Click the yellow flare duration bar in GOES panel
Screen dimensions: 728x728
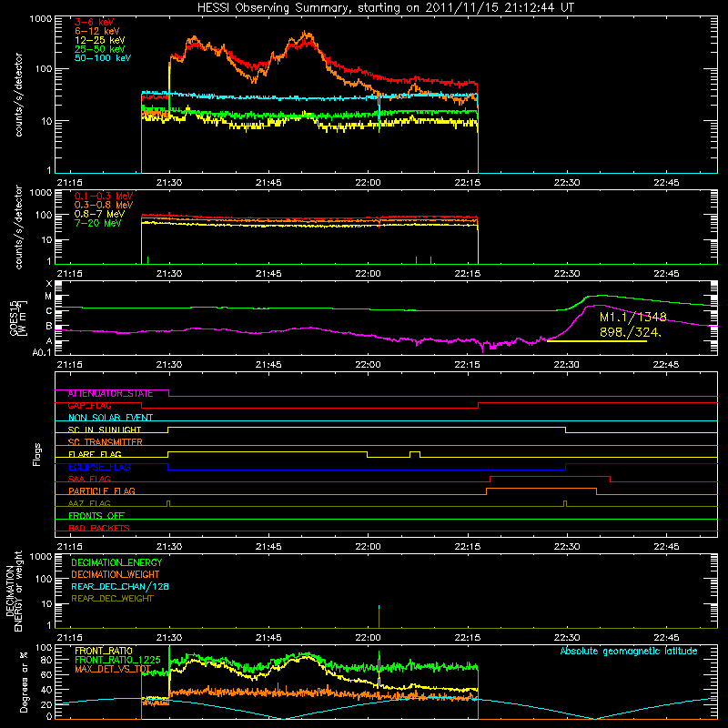click(597, 341)
